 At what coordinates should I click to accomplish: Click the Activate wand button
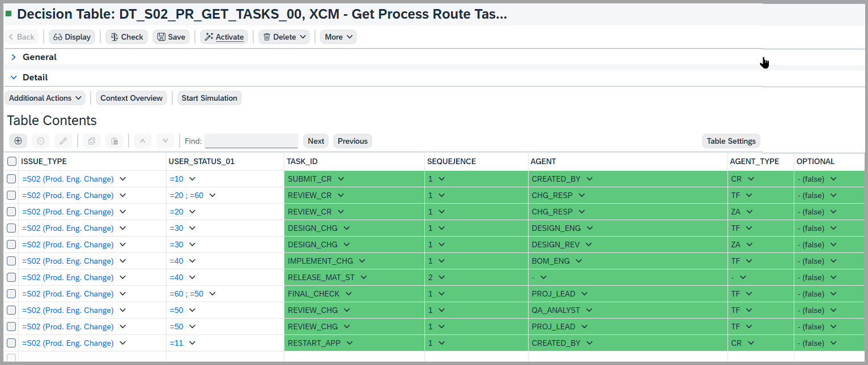[x=224, y=37]
